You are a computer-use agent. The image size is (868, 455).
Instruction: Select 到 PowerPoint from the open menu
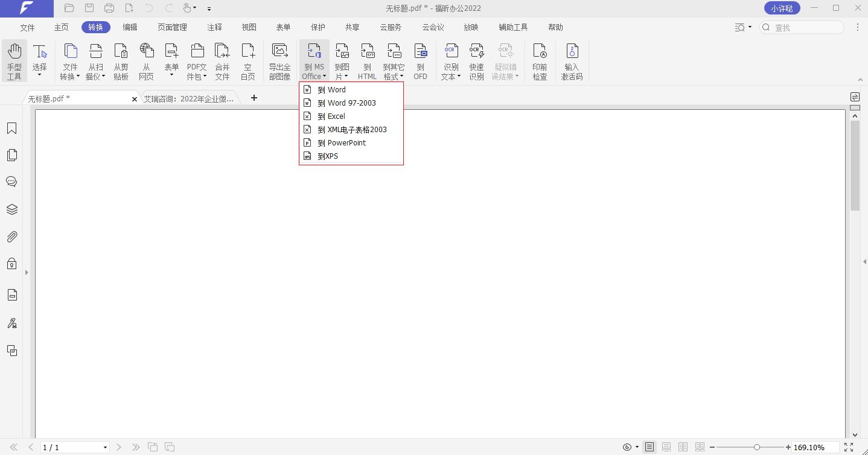coord(342,142)
